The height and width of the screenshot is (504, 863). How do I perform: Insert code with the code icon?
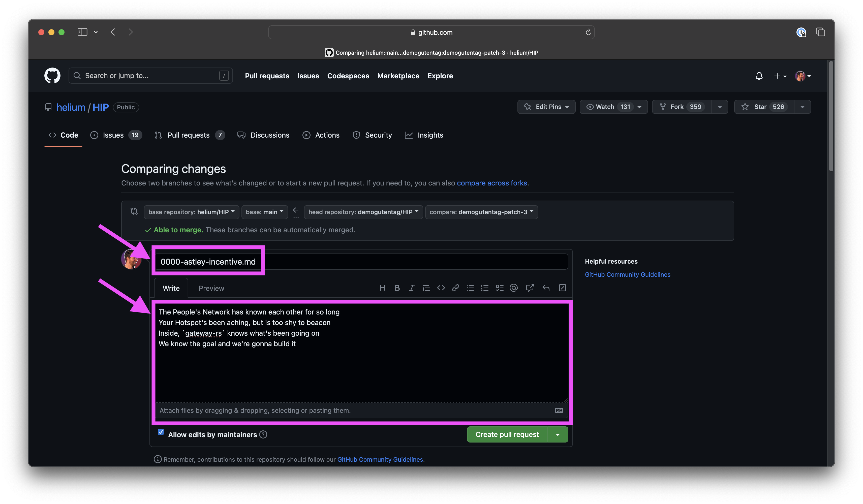pyautogui.click(x=441, y=288)
